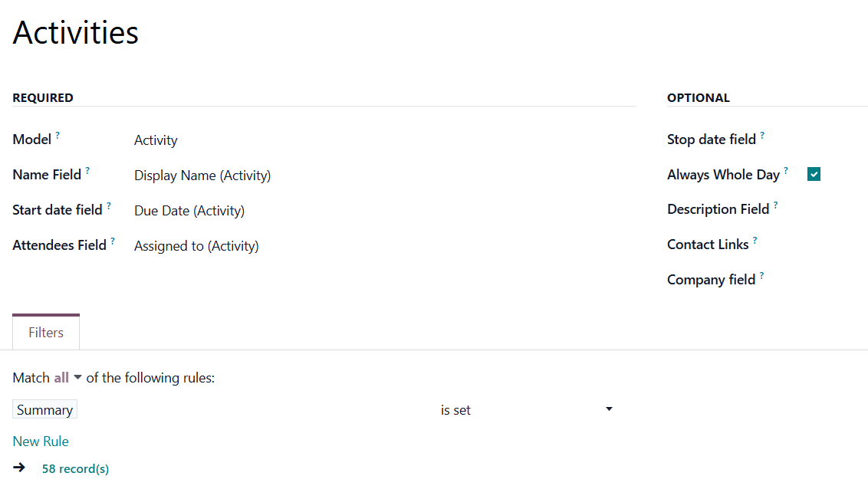Viewport: 868px width, 499px height.
Task: Switch to the Filters tab
Action: (46, 333)
